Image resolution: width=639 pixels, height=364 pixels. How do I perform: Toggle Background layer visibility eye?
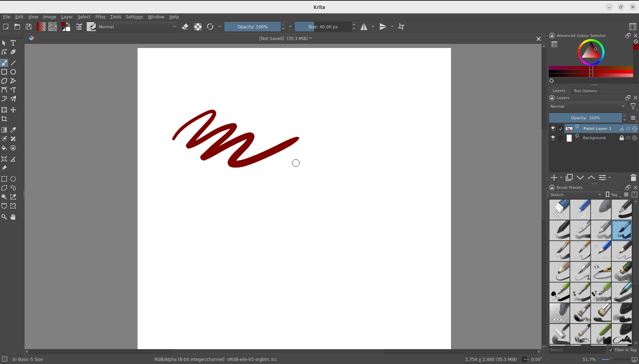553,138
